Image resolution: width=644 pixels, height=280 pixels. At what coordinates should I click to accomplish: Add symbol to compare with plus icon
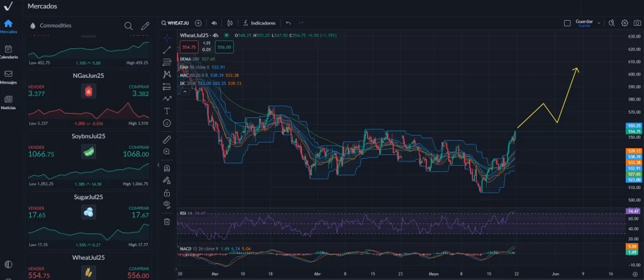click(198, 23)
